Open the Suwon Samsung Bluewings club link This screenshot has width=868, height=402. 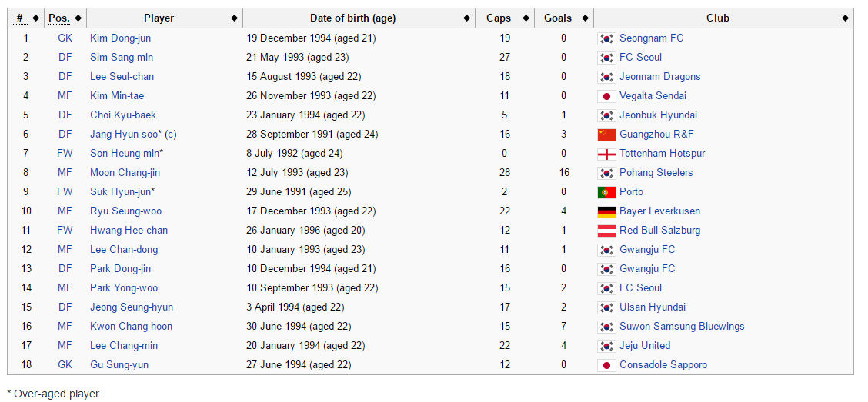(682, 326)
